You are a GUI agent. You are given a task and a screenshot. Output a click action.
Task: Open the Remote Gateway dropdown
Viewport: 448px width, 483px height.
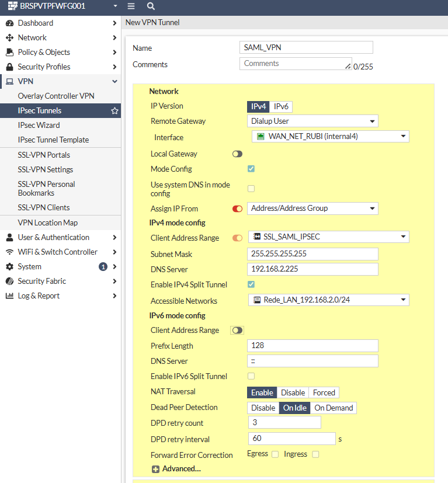pos(312,121)
